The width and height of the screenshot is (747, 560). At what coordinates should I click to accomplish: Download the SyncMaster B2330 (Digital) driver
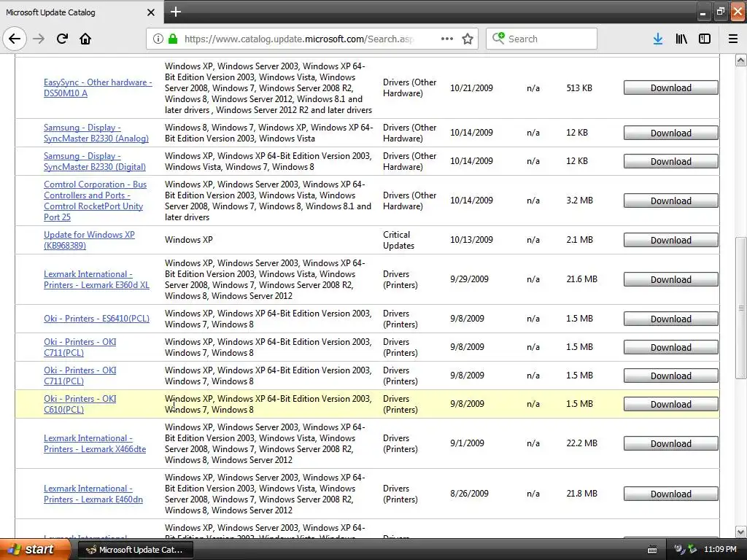(x=671, y=161)
